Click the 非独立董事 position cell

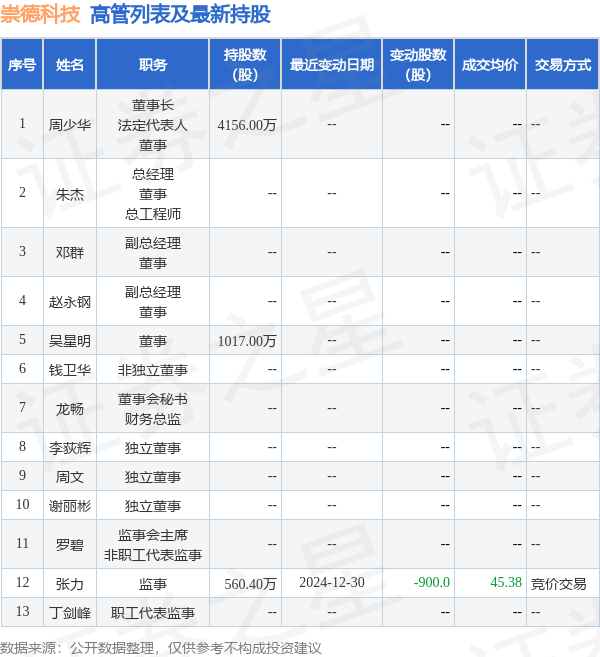pos(153,370)
